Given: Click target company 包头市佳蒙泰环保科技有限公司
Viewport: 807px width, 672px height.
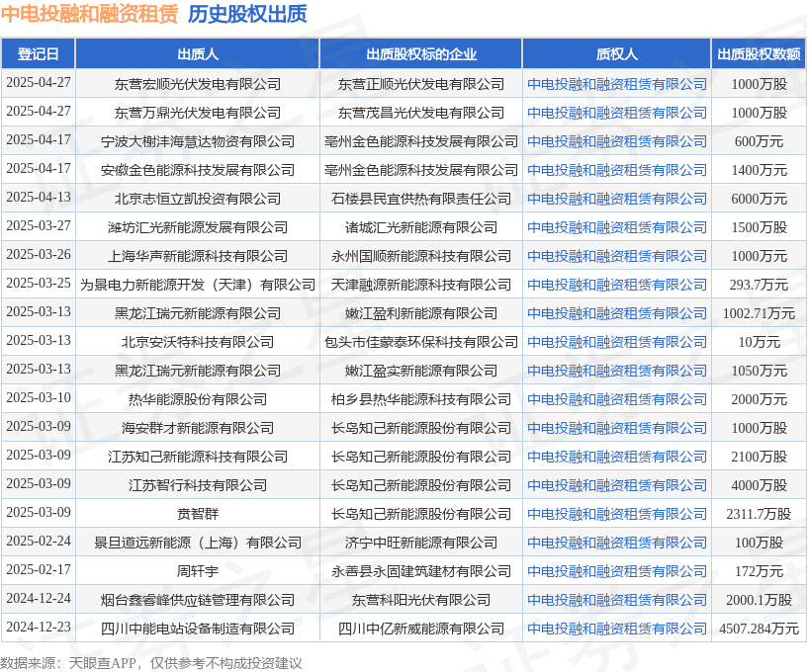Looking at the screenshot, I should (421, 342).
